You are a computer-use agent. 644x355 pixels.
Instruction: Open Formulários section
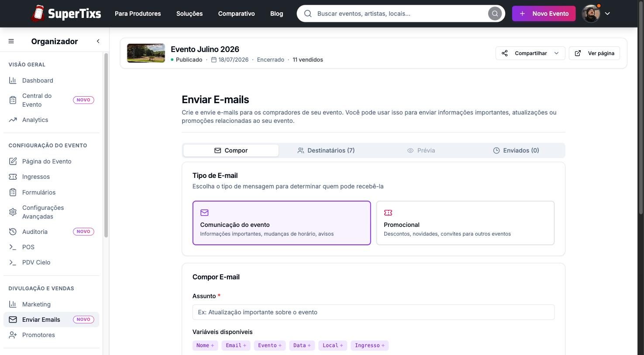tap(52, 192)
